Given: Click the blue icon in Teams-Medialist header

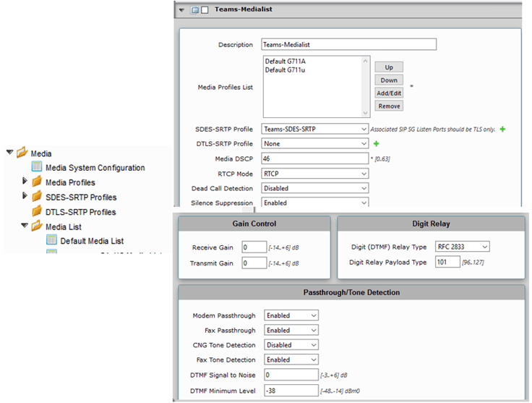Looking at the screenshot, I should (x=194, y=10).
